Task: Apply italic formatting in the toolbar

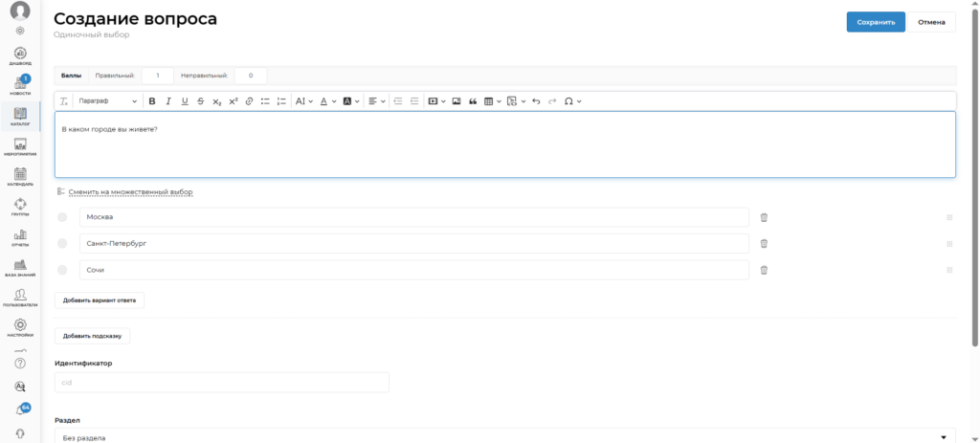Action: (168, 100)
